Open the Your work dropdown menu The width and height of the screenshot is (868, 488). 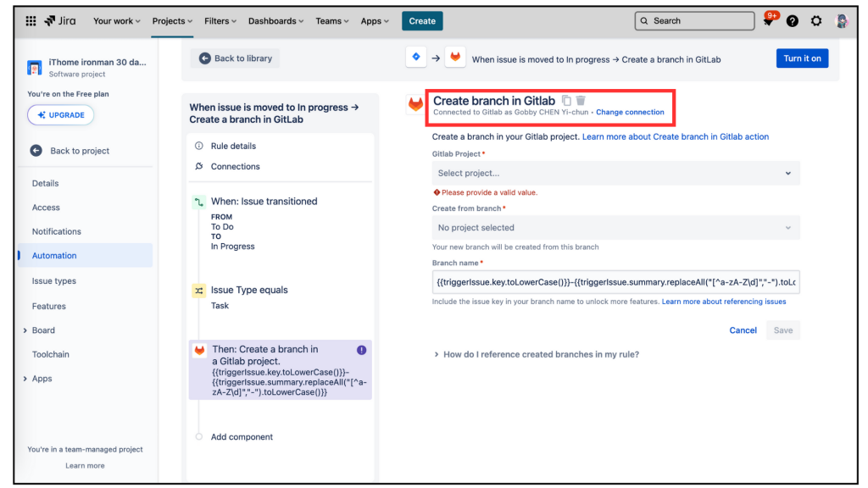[117, 21]
